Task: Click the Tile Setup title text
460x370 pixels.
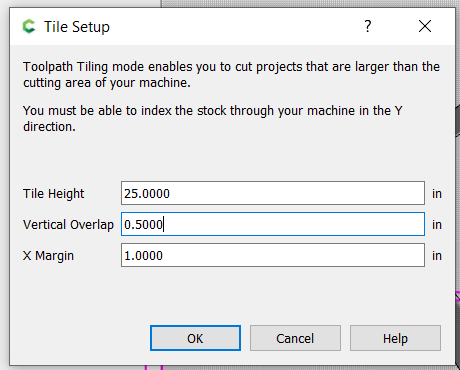Action: click(77, 27)
